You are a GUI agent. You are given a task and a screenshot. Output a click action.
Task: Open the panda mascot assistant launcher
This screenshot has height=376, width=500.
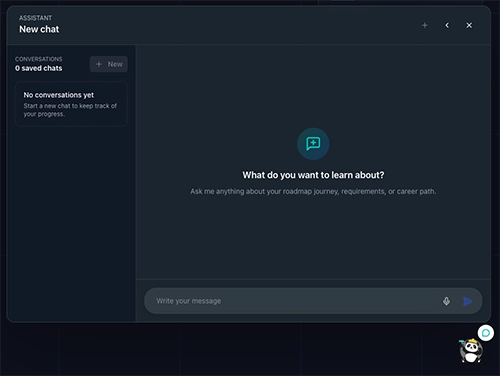[x=470, y=351]
